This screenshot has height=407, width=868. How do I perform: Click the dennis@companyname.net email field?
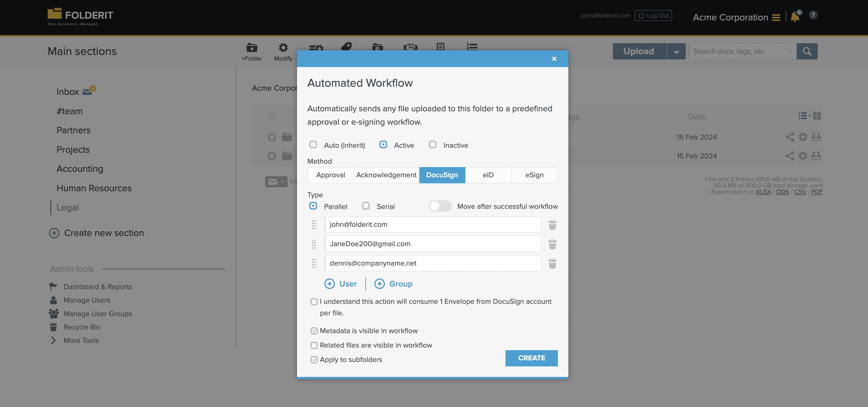tap(433, 263)
